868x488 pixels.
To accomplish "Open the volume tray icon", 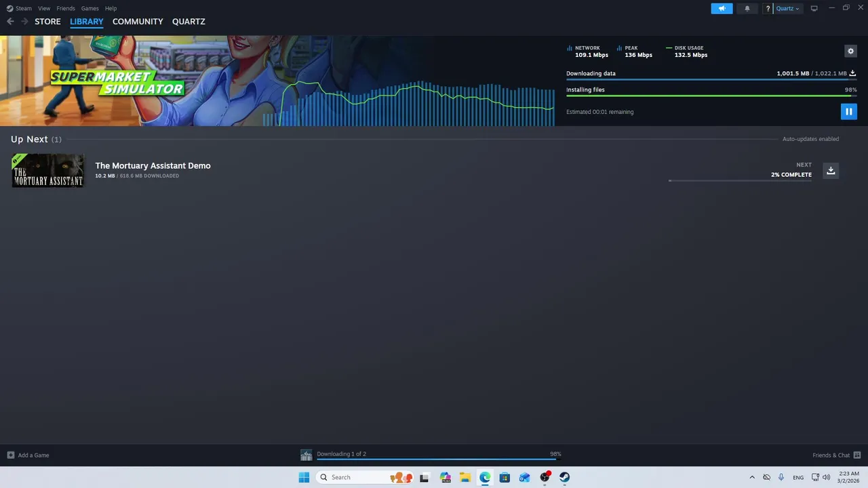I will pos(826,477).
